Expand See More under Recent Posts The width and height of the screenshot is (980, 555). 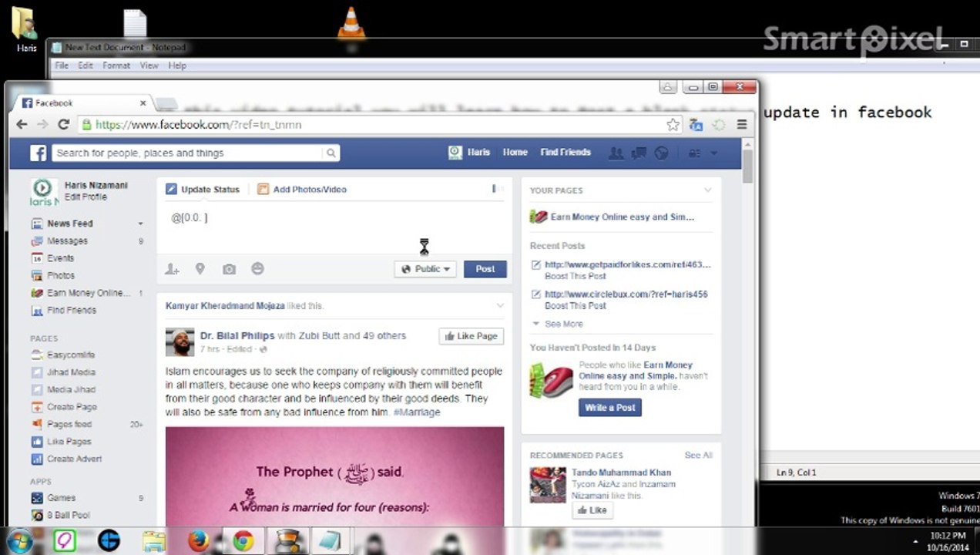pyautogui.click(x=558, y=324)
